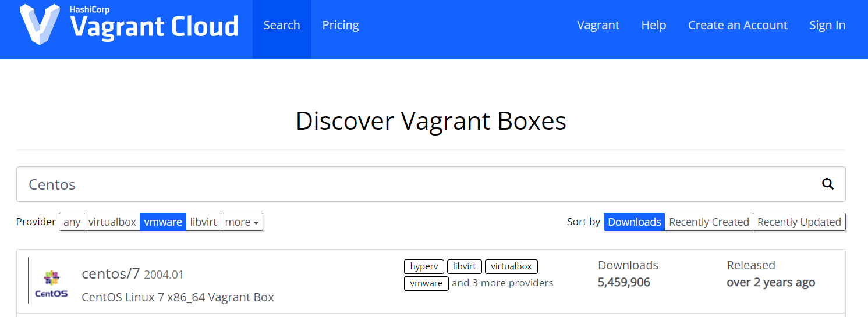Click Create an Account

pos(738,25)
